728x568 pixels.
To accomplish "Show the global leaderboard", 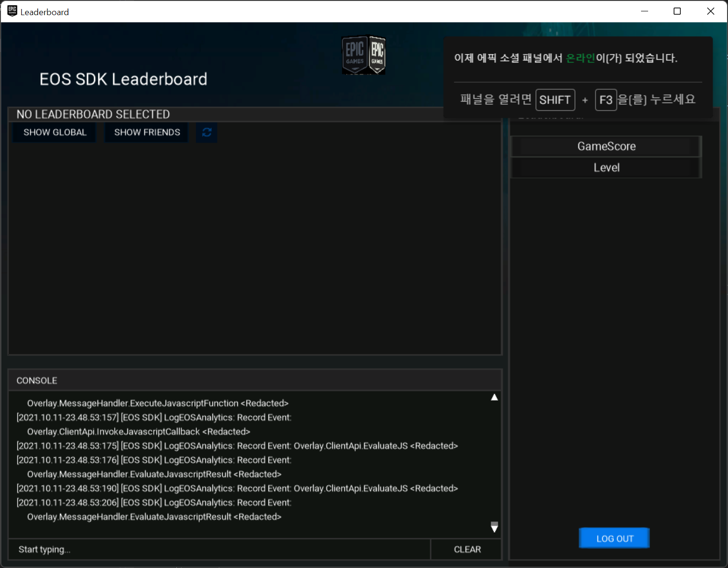I will [x=55, y=132].
